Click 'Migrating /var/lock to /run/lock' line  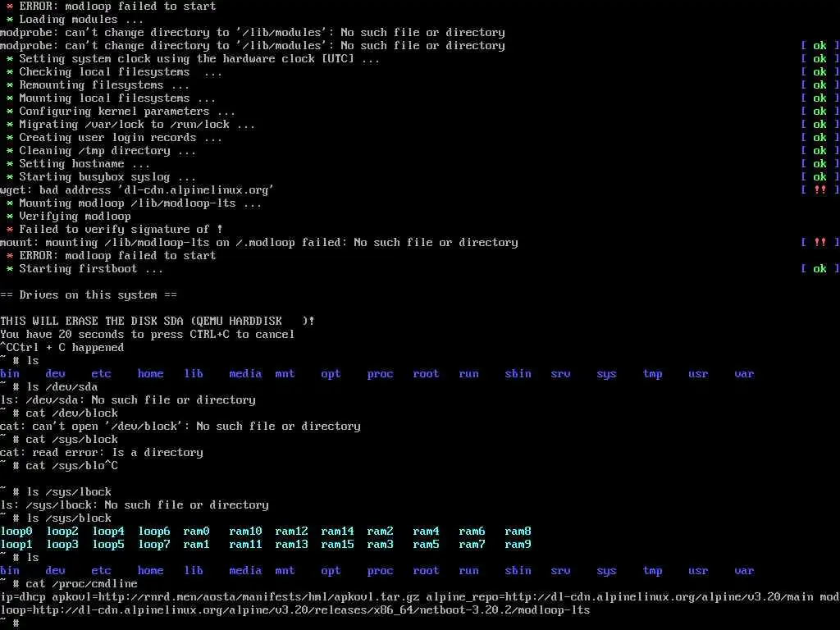(x=130, y=125)
